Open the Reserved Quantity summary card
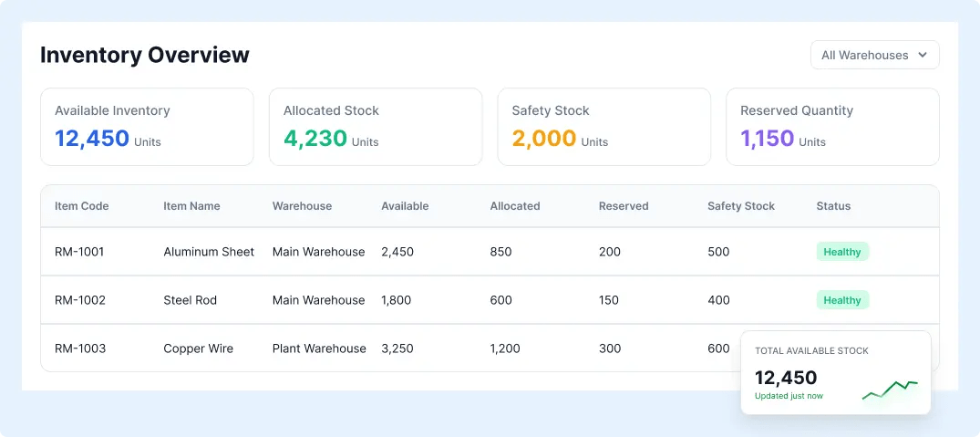The height and width of the screenshot is (437, 980). (832, 127)
